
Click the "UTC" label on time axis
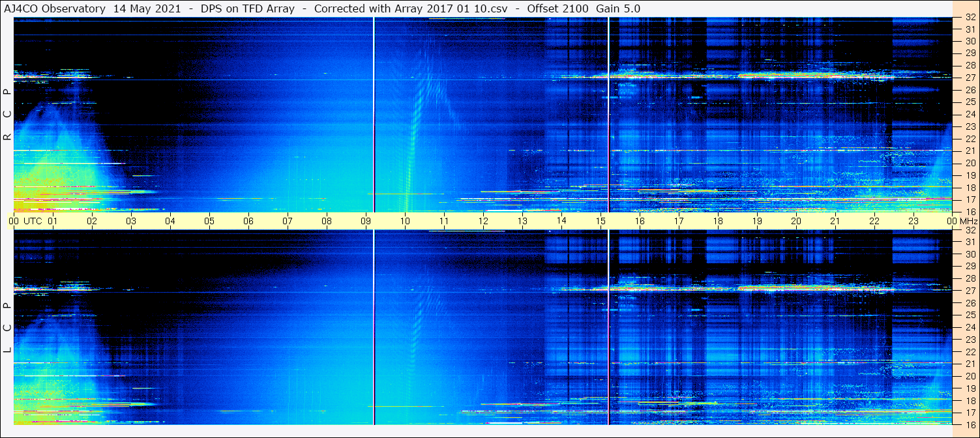pos(33,221)
